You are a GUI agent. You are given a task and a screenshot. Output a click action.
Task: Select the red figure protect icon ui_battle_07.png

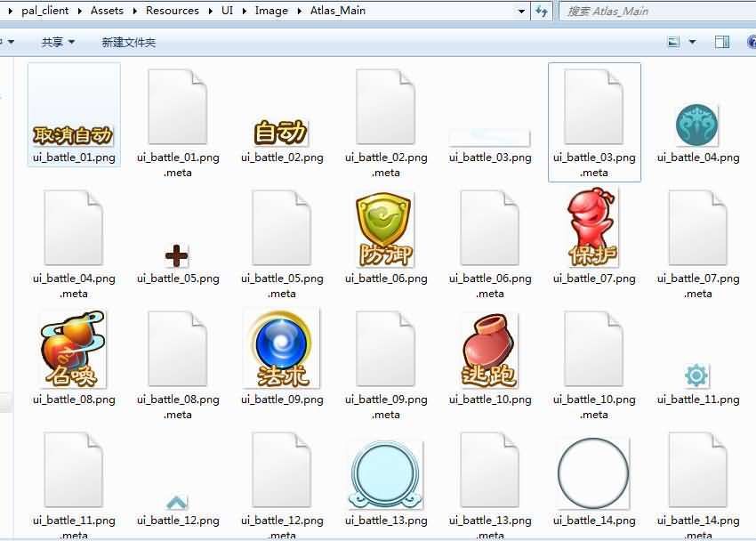593,230
